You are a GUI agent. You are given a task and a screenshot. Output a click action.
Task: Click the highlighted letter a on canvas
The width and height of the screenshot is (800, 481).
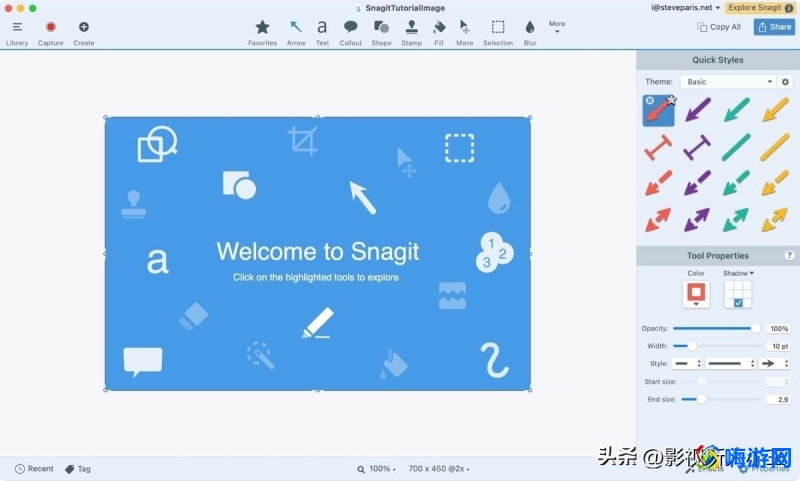[158, 261]
